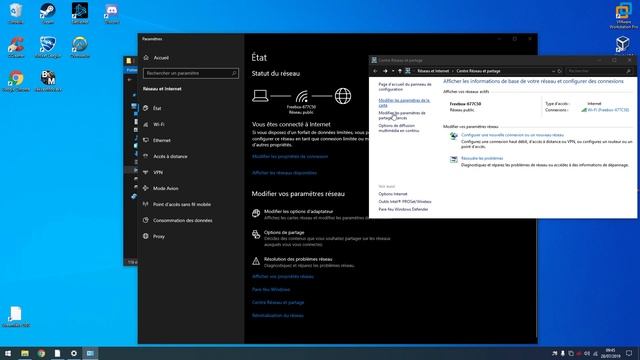This screenshot has height=360, width=640.
Task: Click Réseau et Internet in the breadcrumb
Action: [433, 71]
